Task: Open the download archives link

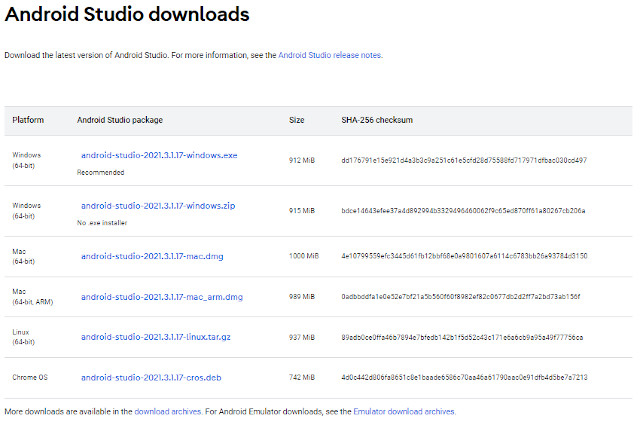Action: click(x=168, y=412)
